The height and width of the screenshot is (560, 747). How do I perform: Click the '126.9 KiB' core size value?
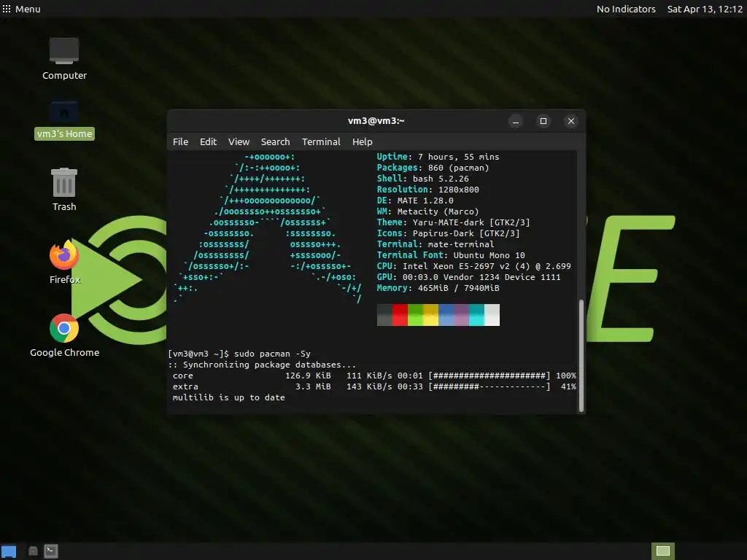click(308, 376)
